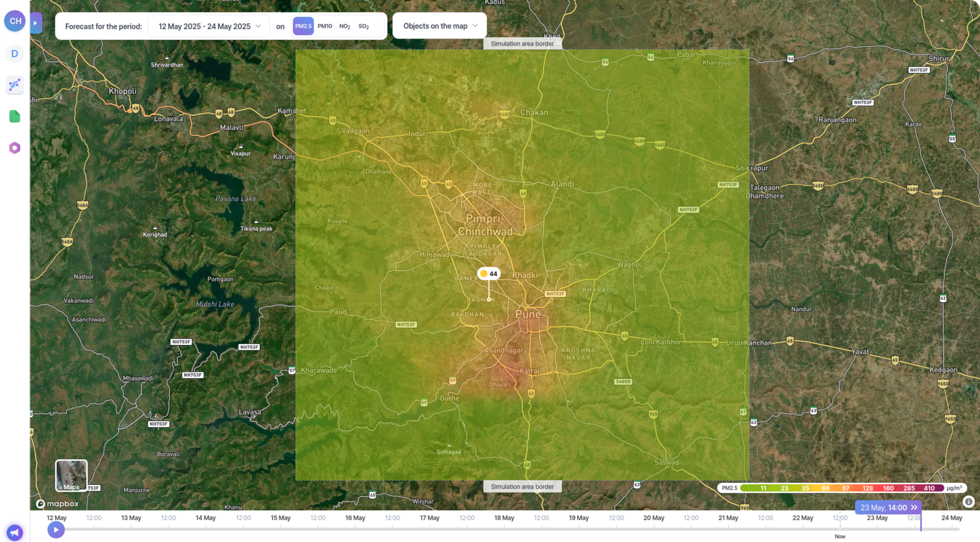Show map info via the info icon
Image resolution: width=980 pixels, height=542 pixels.
coord(968,502)
